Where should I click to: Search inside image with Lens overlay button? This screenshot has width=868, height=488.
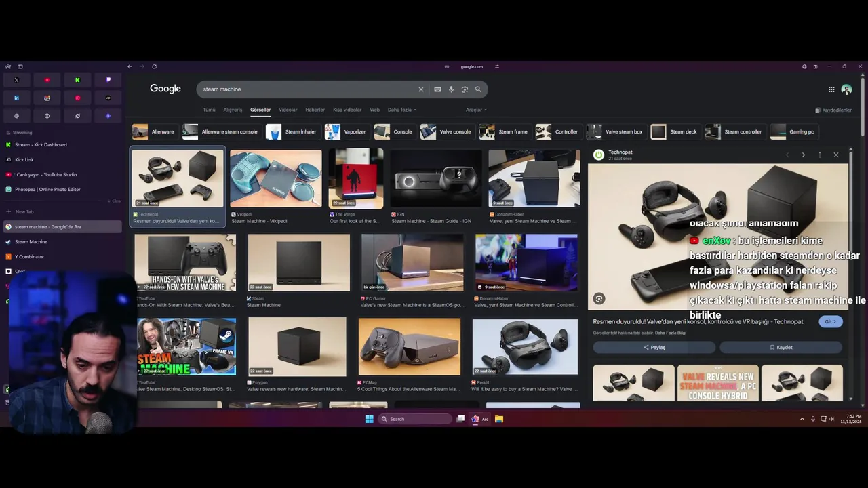pos(599,298)
